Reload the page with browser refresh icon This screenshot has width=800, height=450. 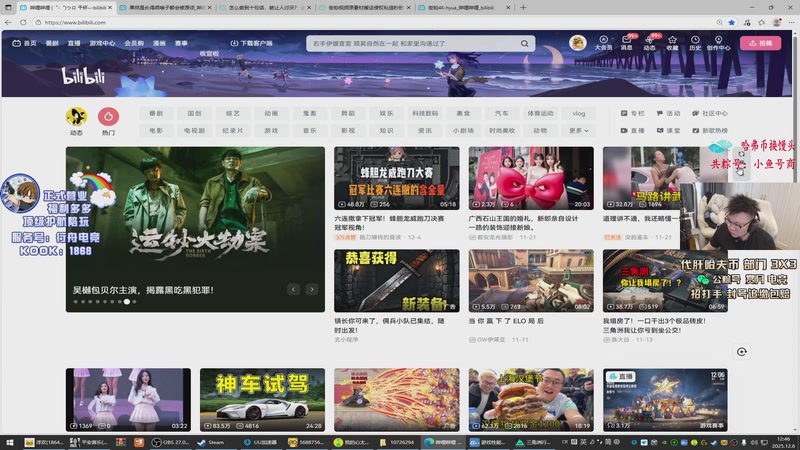23,22
